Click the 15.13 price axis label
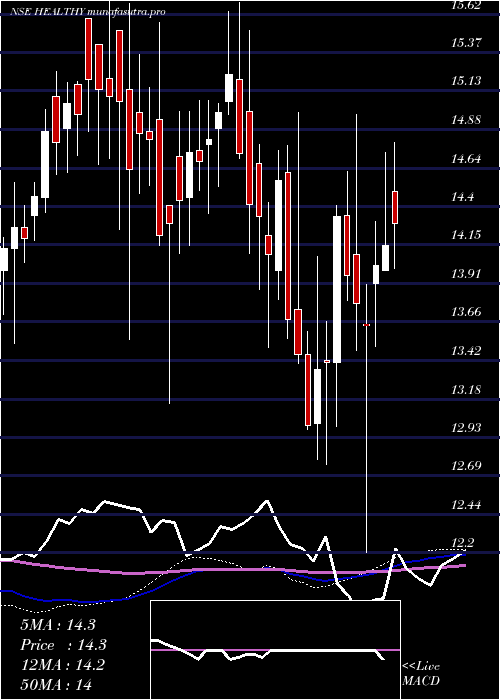 pyautogui.click(x=467, y=81)
